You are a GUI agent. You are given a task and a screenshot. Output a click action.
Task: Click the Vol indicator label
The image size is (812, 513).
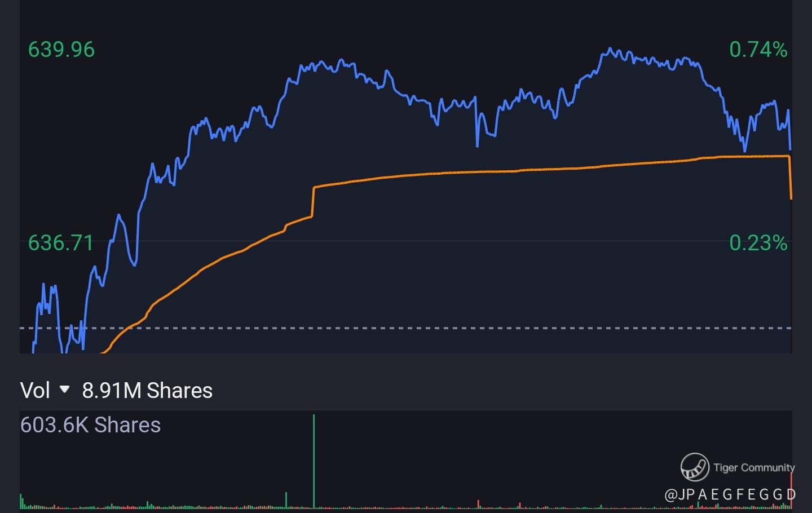tap(35, 390)
